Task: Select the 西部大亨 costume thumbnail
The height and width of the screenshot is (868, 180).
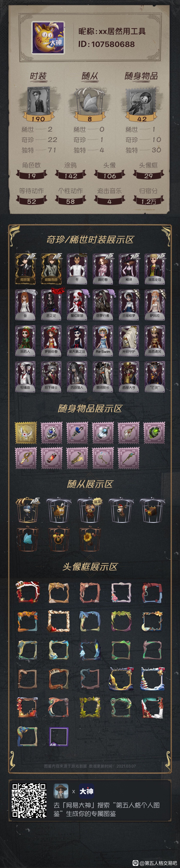Action: pos(129,377)
